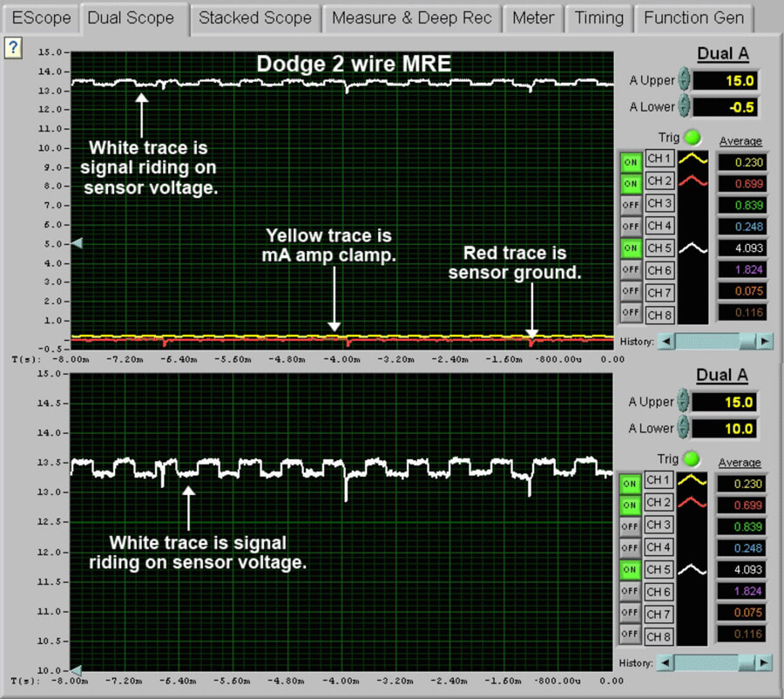
Task: Click the CH 5 label button, top scope
Action: coord(659,248)
